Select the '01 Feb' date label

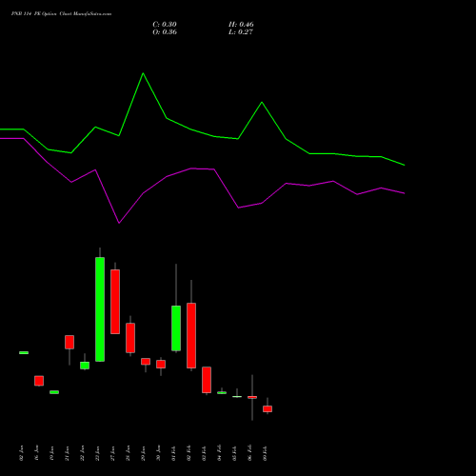173,453
